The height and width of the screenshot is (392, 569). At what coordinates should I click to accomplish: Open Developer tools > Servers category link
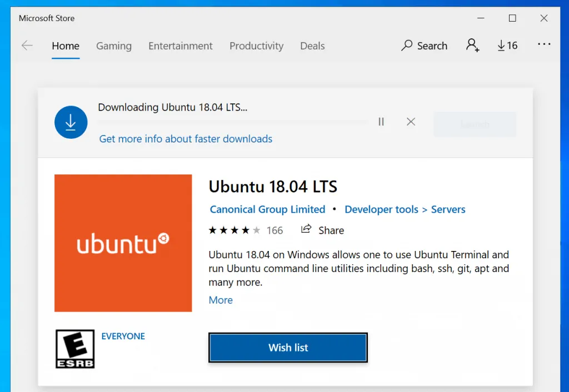pyautogui.click(x=405, y=209)
